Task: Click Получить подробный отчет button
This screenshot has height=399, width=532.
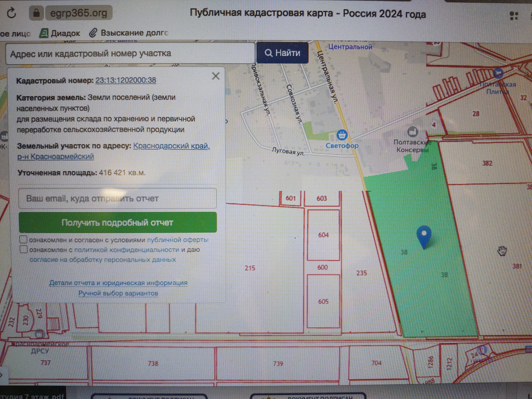Action: 118,222
